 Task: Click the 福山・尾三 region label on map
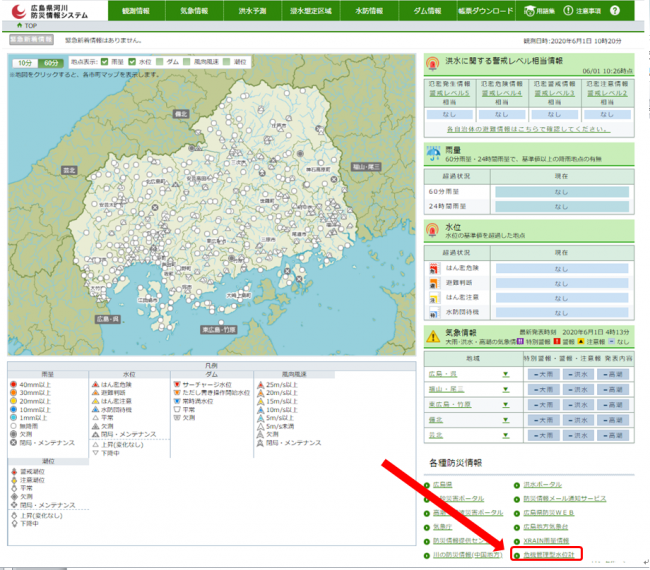[366, 167]
